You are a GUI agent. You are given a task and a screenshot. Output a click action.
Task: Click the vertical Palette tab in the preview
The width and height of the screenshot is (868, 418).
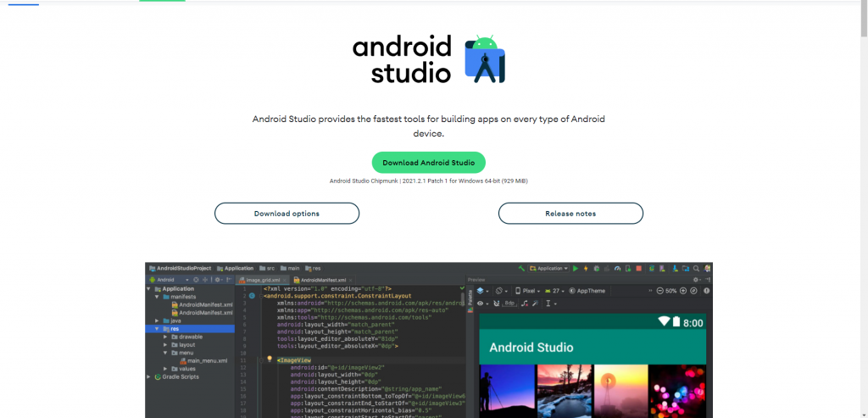click(470, 299)
